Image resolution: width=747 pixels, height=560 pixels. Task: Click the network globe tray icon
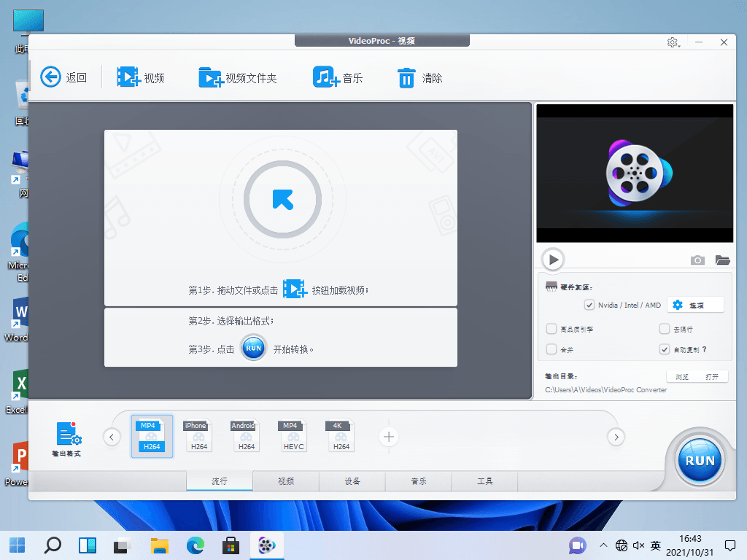pyautogui.click(x=622, y=545)
